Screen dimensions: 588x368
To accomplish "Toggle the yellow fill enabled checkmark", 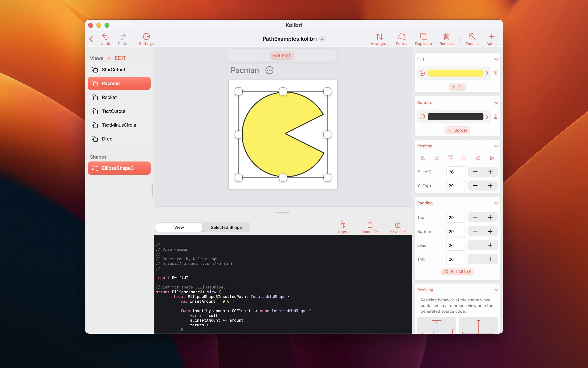I will (422, 73).
